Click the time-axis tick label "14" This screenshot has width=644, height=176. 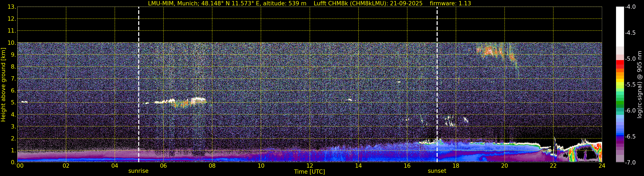[x=358, y=166]
